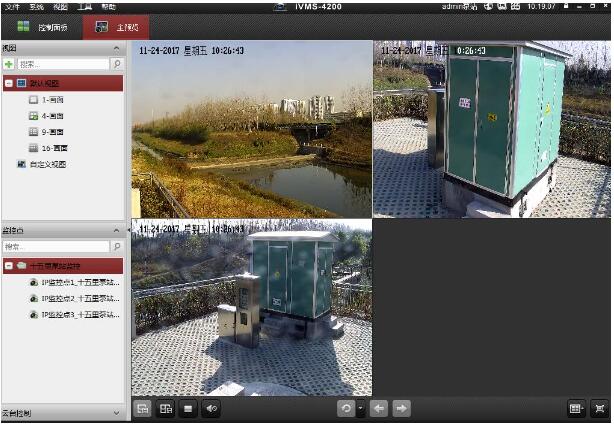614x424 pixels.
Task: Select the top-right camera video feed
Action: click(491, 129)
